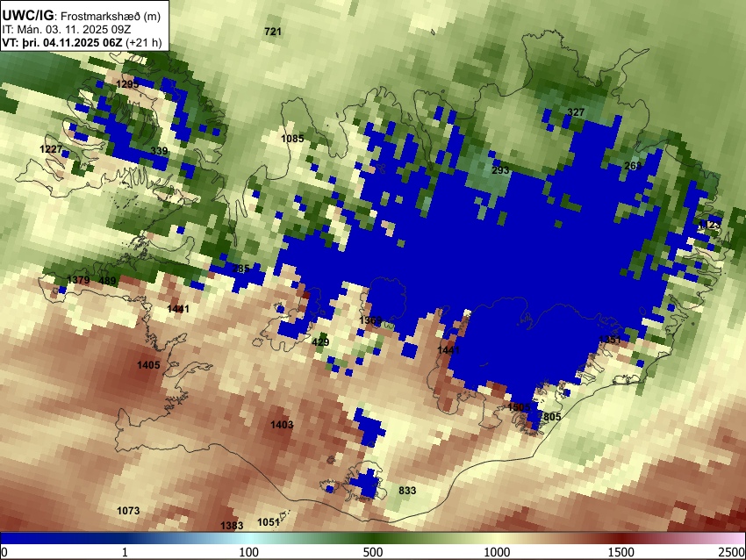Viewport: 746px width, 560px height.
Task: Click the color scale label 1500
Action: pos(621,552)
